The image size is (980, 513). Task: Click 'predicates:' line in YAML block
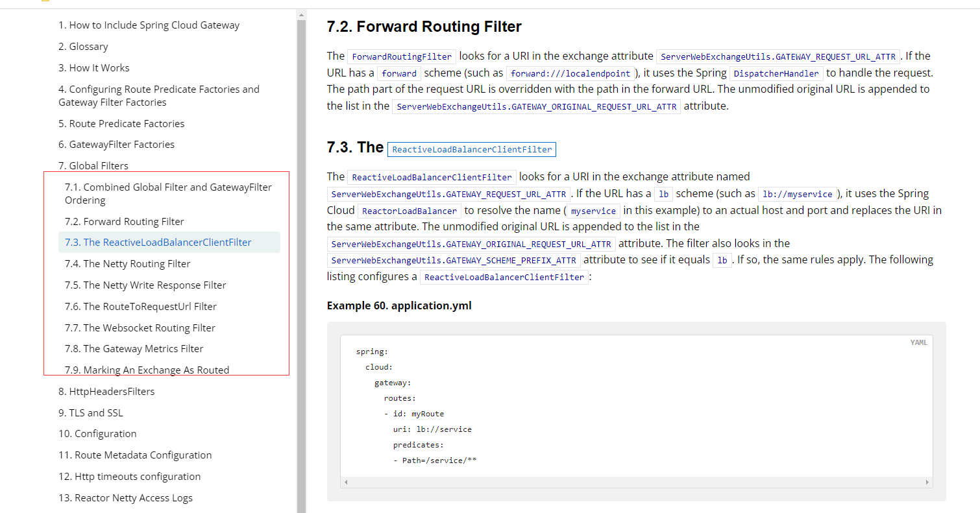[x=418, y=445]
